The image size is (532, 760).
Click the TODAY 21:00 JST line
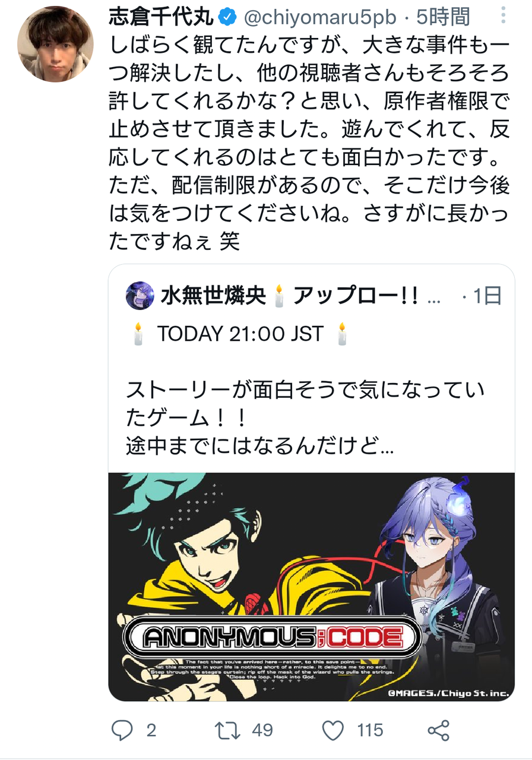pyautogui.click(x=240, y=334)
